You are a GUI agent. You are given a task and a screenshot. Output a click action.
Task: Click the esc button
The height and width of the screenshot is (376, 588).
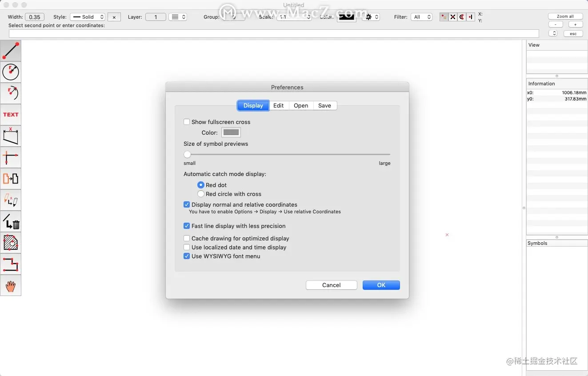coord(573,34)
